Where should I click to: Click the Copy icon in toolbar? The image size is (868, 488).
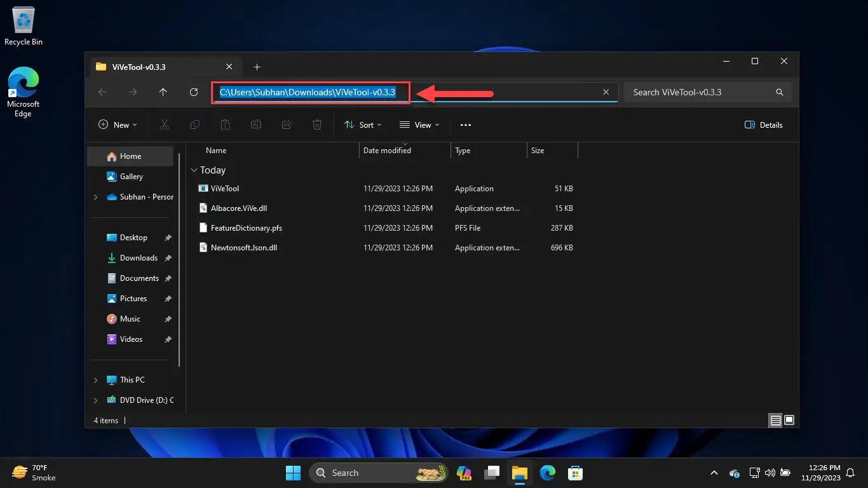pos(195,125)
